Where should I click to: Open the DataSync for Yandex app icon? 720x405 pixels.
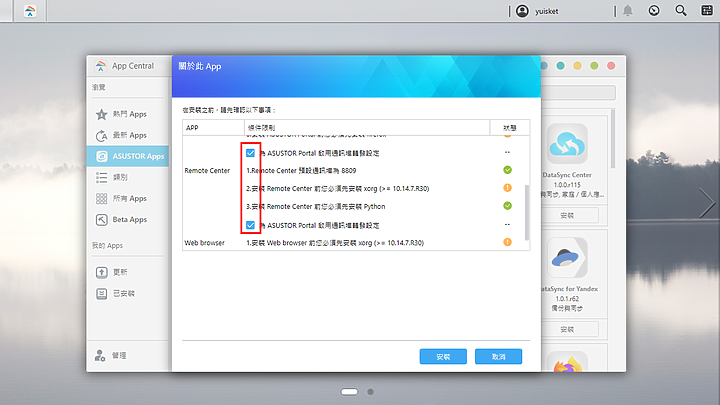[x=567, y=258]
